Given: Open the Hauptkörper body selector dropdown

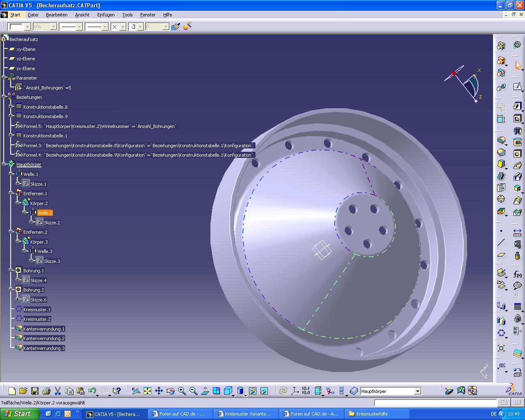Looking at the screenshot, I should (418, 391).
